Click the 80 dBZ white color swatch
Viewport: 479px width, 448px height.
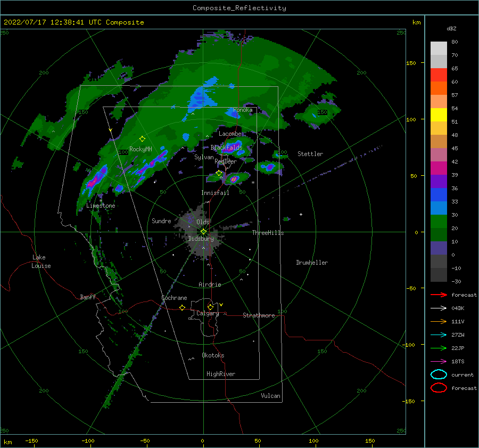click(x=439, y=48)
